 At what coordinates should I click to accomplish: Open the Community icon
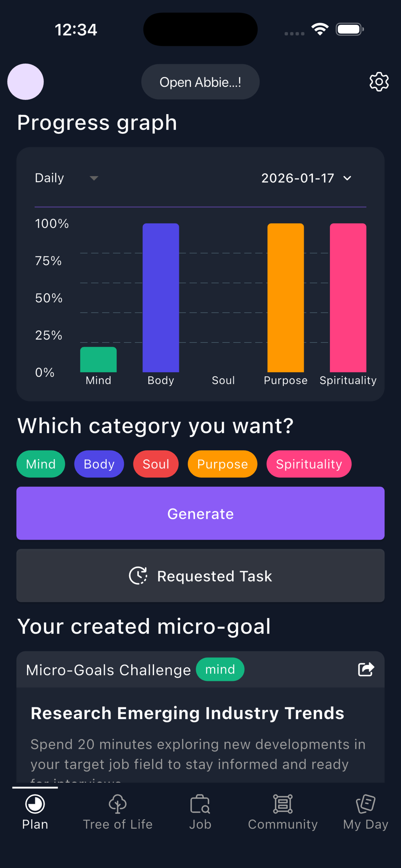point(283,805)
